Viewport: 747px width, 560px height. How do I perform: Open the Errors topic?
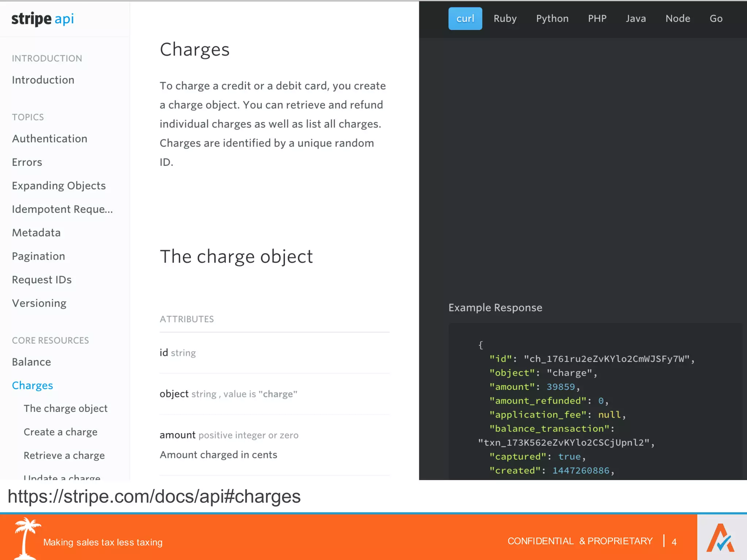[27, 162]
